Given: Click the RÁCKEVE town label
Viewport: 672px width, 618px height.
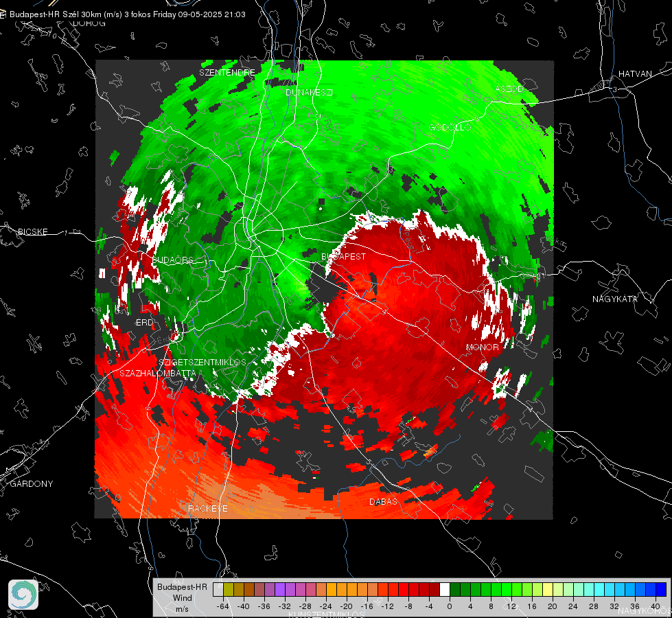Looking at the screenshot, I should coord(208,508).
